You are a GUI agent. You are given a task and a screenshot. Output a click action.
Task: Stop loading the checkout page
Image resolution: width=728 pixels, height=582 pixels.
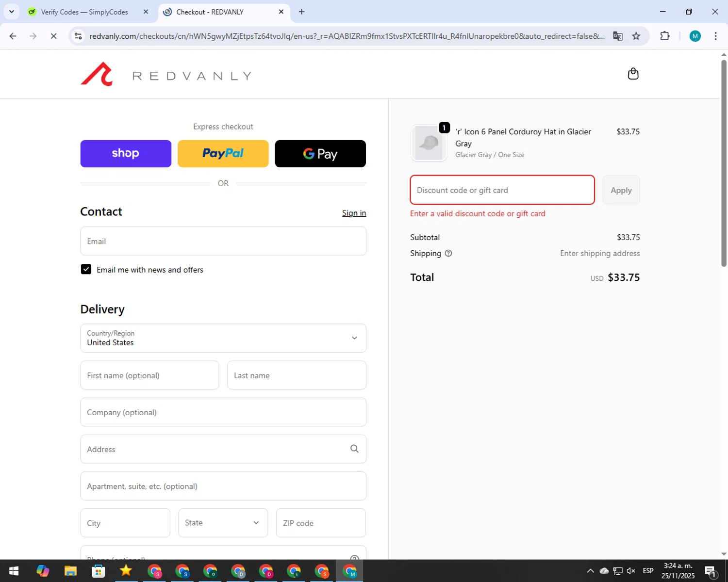pos(54,36)
